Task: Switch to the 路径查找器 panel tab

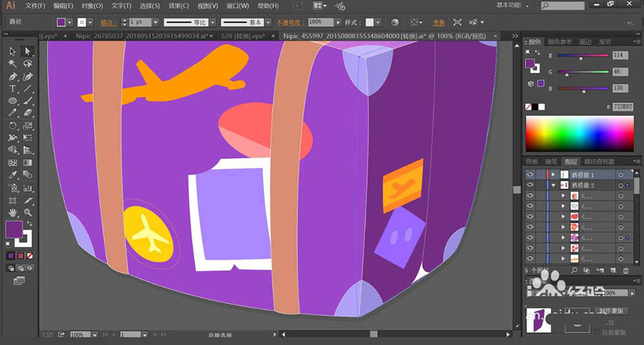Action: [x=599, y=162]
